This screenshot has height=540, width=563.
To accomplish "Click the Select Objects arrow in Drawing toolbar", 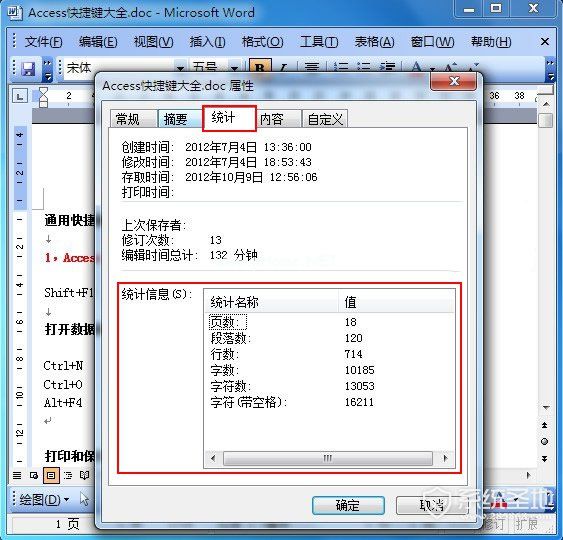I will coord(84,499).
